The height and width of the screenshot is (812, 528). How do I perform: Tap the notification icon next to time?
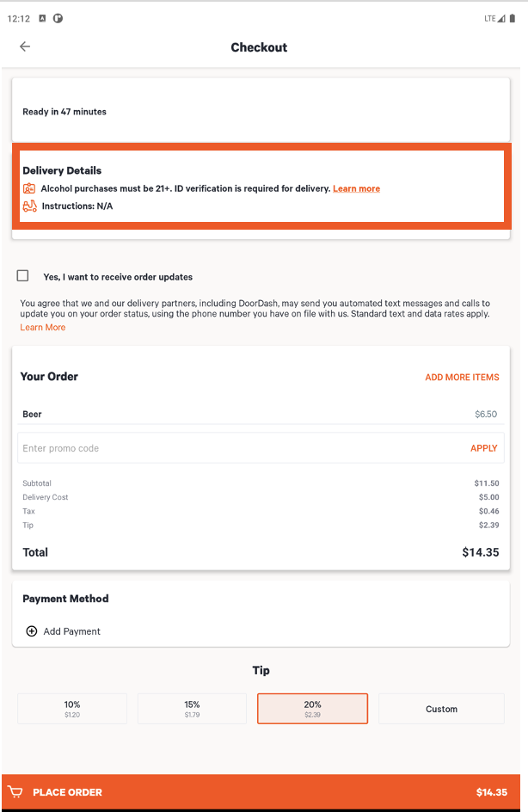[x=42, y=18]
